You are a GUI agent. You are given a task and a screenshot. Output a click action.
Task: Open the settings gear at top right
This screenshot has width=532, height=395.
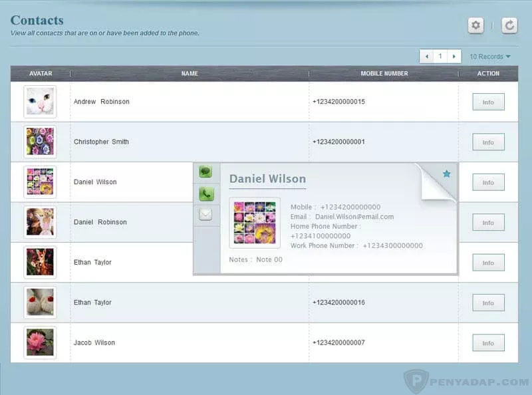tap(475, 25)
